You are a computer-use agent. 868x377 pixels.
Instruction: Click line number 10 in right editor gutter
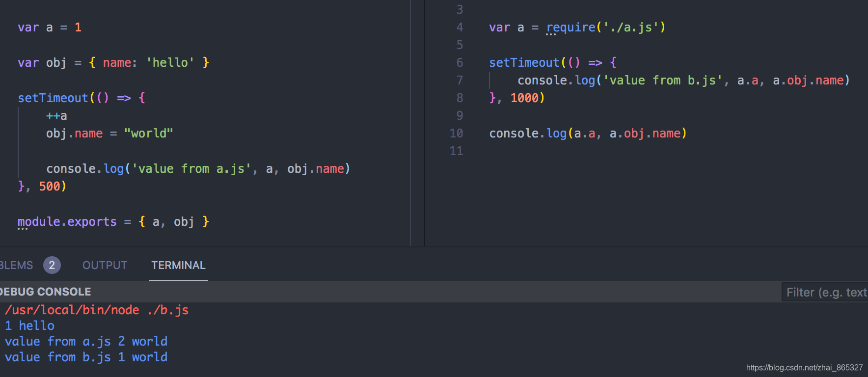[456, 134]
